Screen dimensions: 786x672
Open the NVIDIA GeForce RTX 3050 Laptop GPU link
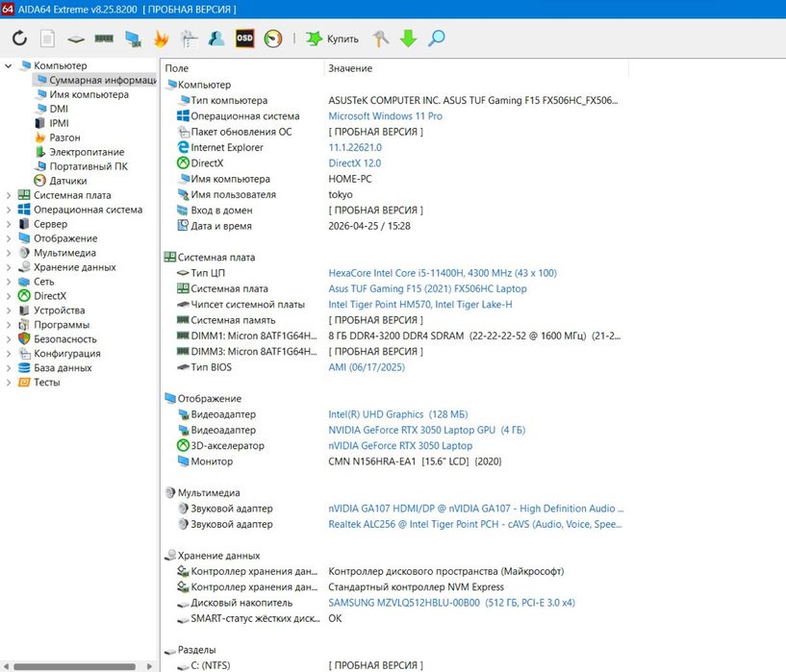tap(426, 430)
